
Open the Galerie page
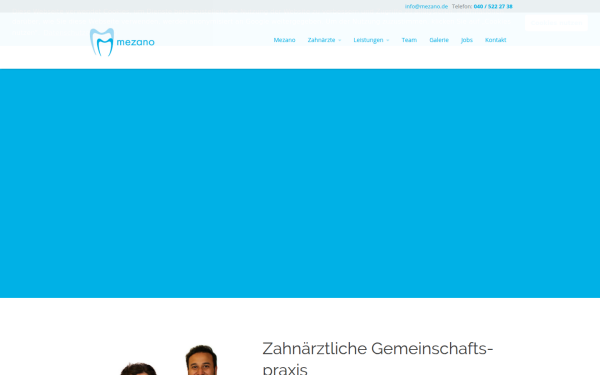pyautogui.click(x=439, y=40)
